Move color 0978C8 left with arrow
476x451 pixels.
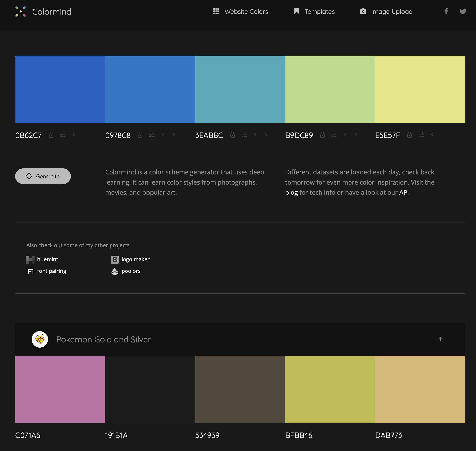pyautogui.click(x=163, y=135)
